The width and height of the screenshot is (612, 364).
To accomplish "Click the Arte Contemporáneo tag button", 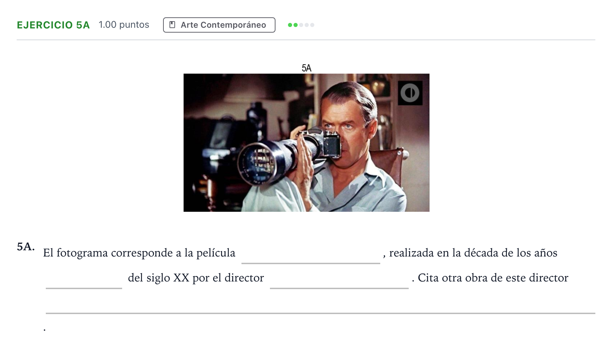I will coord(219,25).
